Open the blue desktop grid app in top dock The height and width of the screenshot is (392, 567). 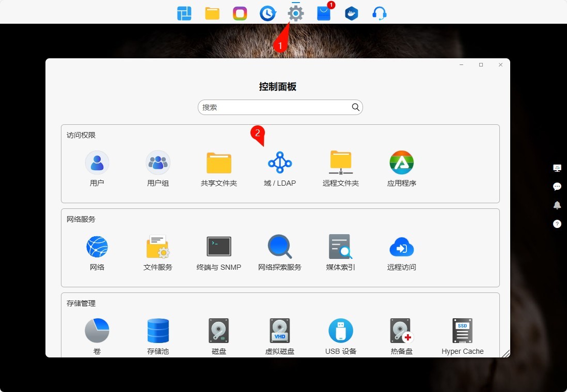pyautogui.click(x=184, y=13)
